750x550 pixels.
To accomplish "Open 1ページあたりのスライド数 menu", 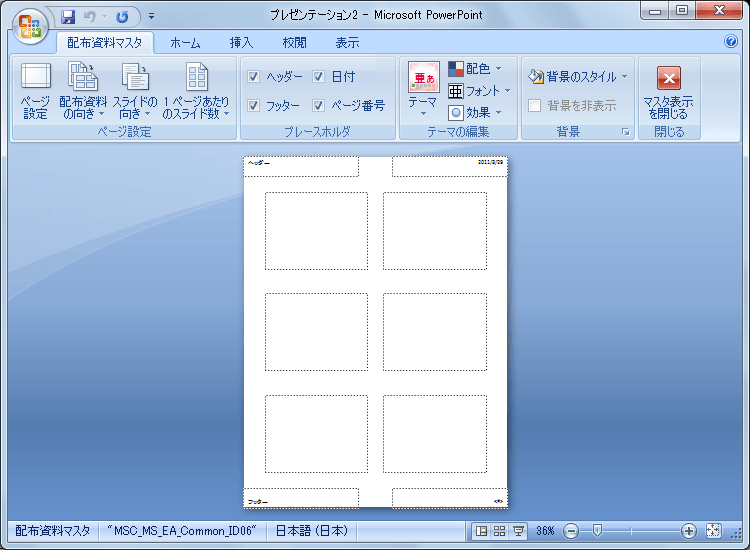I will pyautogui.click(x=196, y=90).
